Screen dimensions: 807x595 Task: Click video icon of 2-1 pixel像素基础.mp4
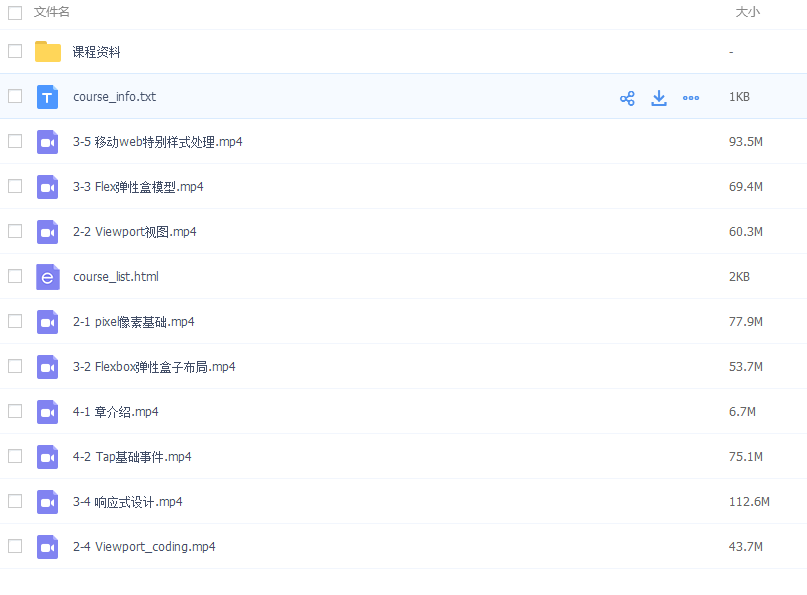[x=47, y=322]
